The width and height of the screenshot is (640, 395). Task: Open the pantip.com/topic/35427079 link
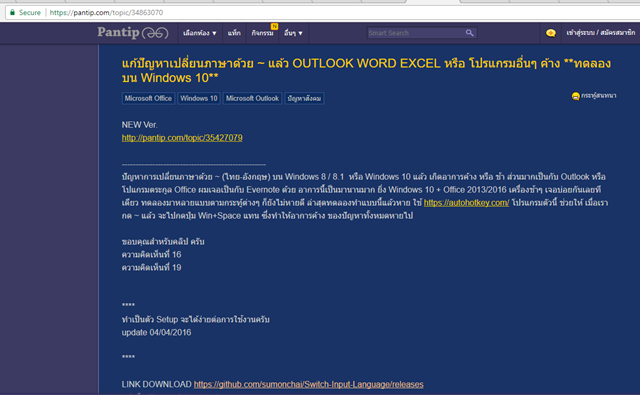pyautogui.click(x=182, y=138)
